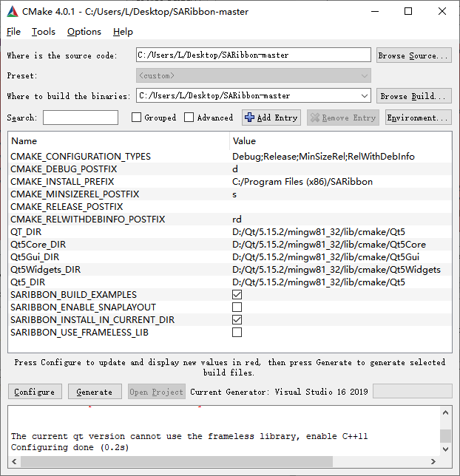Minimize the CMake window
Viewport: 460px width, 476px height.
(375, 11)
